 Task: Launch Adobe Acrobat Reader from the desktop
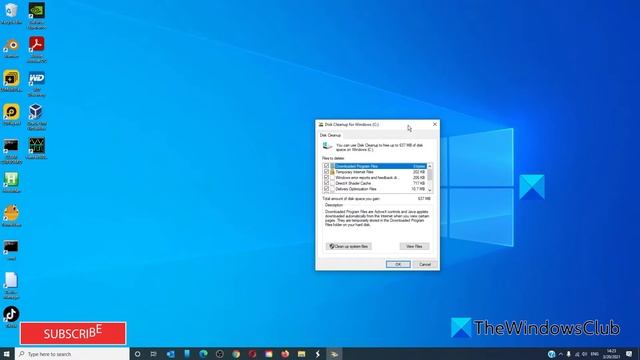coord(37,49)
